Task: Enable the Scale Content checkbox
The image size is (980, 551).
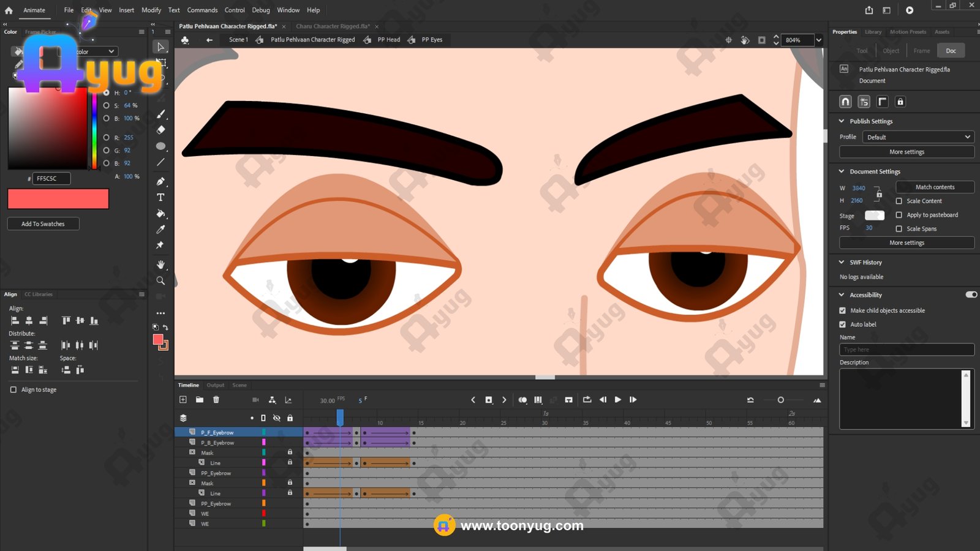Action: [899, 201]
